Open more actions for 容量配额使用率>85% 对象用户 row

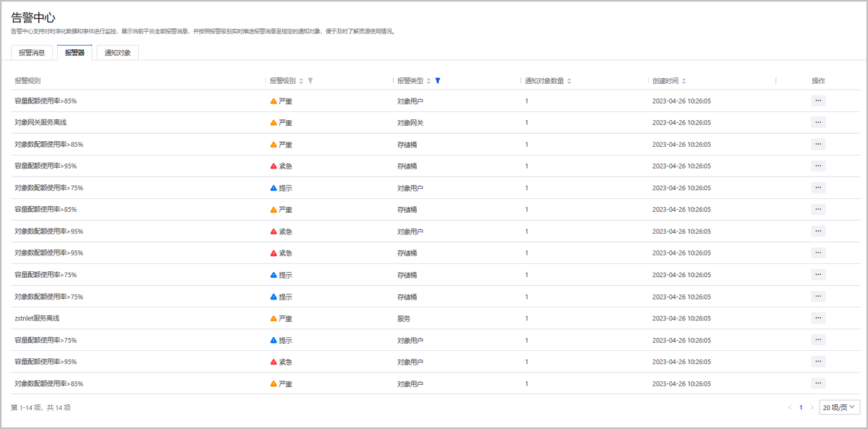(x=818, y=101)
